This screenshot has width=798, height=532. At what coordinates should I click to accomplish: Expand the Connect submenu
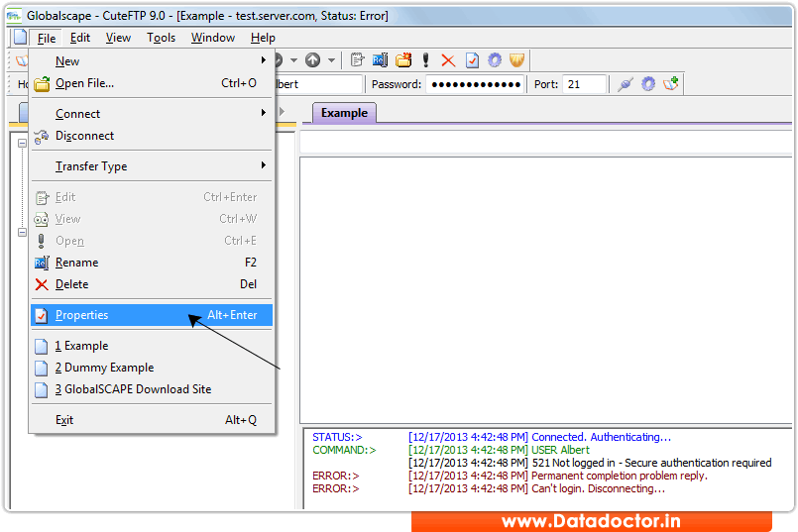152,113
